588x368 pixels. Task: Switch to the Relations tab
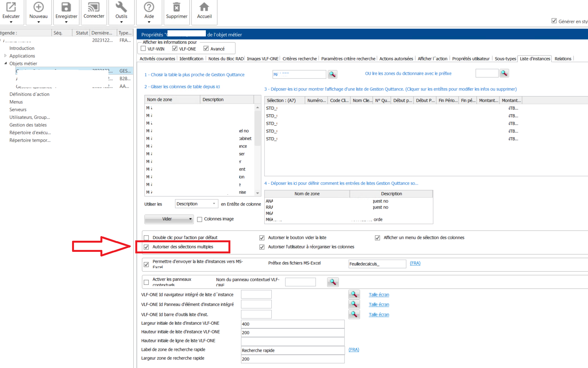click(x=563, y=59)
